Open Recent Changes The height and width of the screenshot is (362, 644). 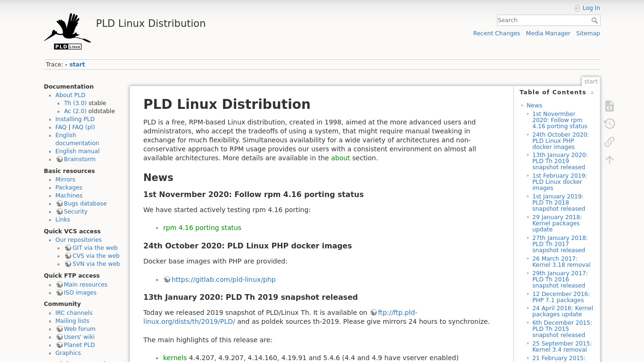click(x=496, y=33)
